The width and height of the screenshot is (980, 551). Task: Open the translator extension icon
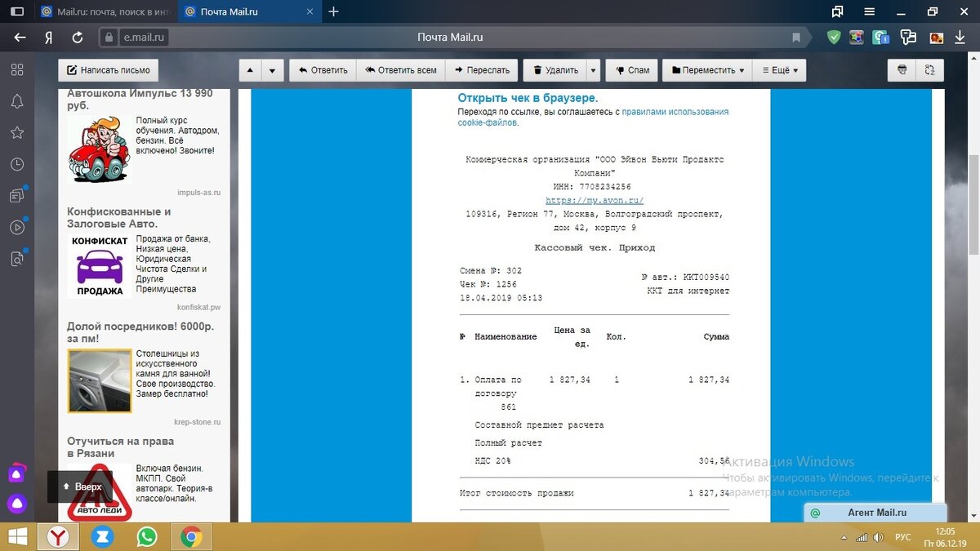[x=908, y=37]
